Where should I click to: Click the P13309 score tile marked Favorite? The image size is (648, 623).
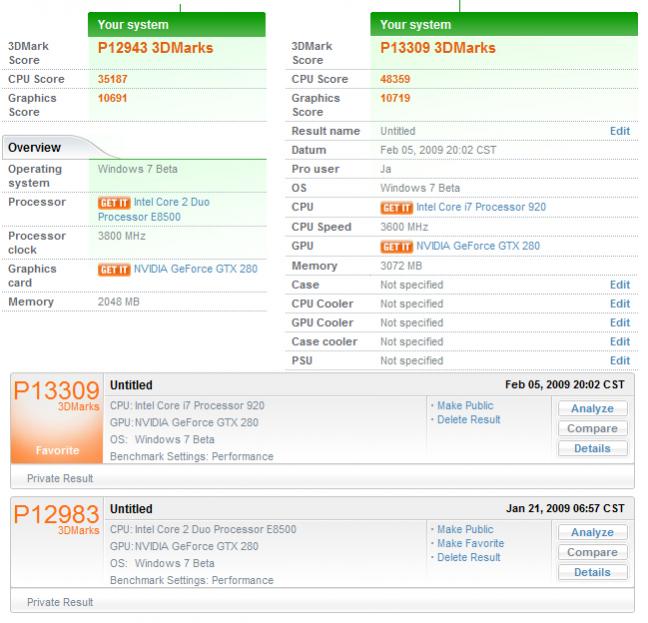57,419
